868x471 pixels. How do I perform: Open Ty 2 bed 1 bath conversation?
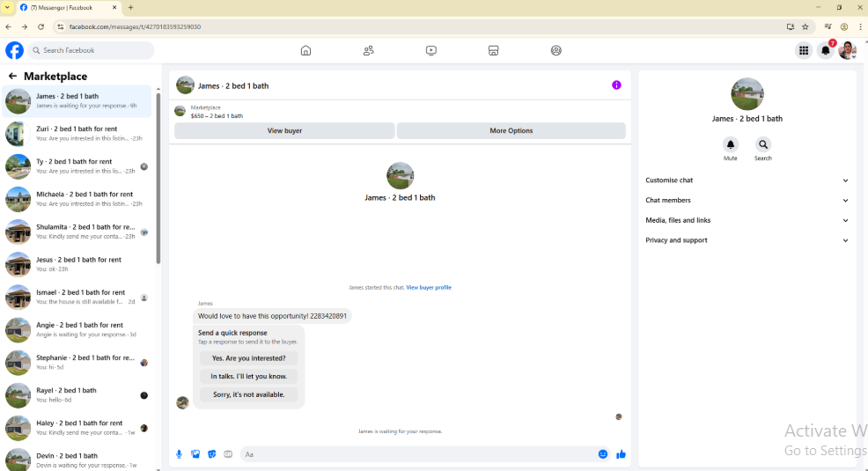coord(77,166)
